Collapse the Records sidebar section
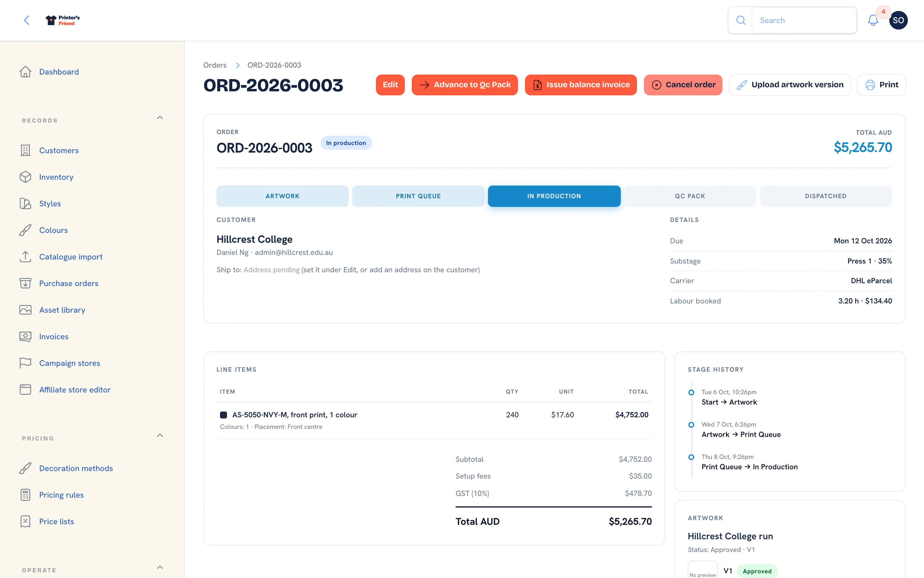 point(160,118)
